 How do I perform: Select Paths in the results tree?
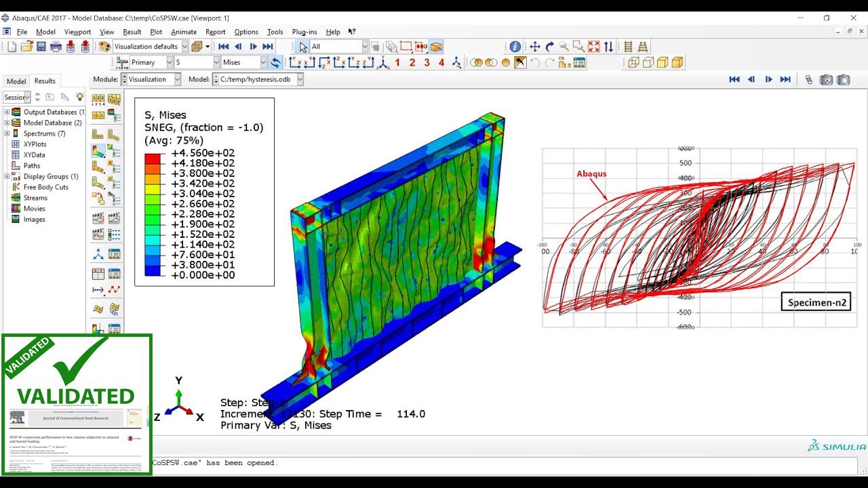tap(32, 166)
